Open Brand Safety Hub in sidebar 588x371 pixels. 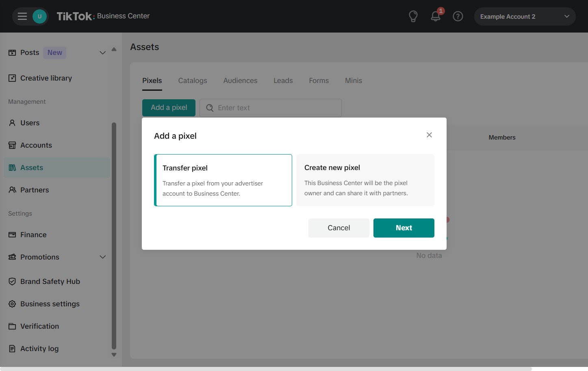(50, 282)
